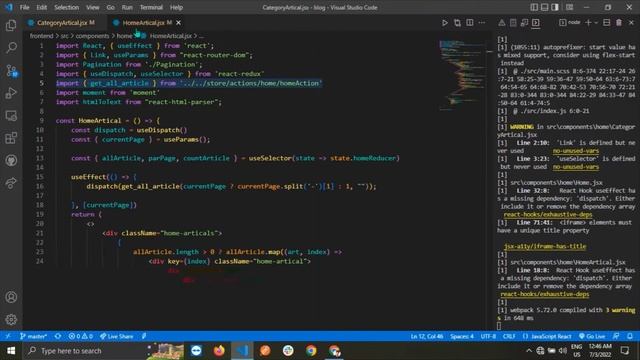Click 'Ln 12, Col 46' cursor position

pos(427,336)
